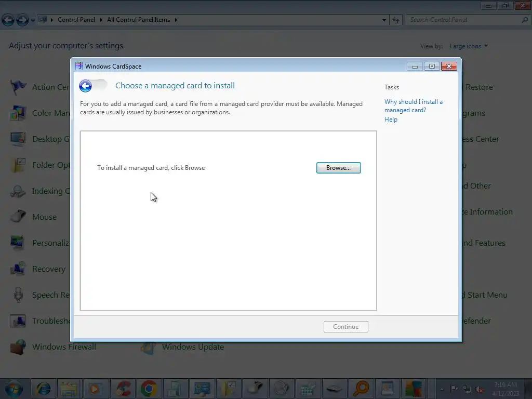Viewport: 532px width, 399px height.
Task: Click the 'To install a managed card, click Browse' text
Action: pyautogui.click(x=151, y=168)
